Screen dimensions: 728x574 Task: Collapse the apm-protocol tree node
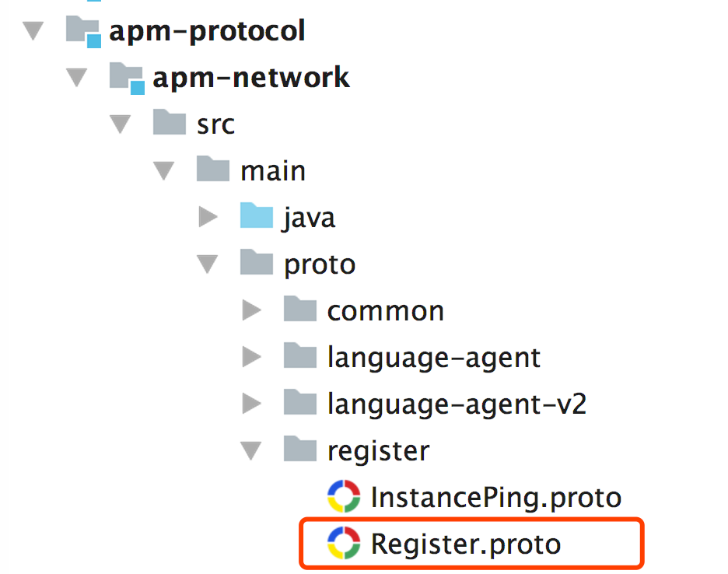[x=33, y=32]
